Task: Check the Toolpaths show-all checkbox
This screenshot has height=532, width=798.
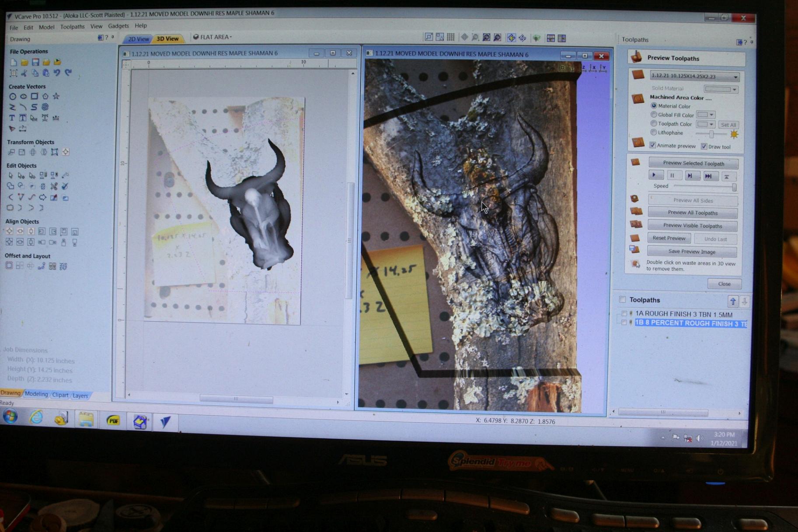Action: click(x=622, y=299)
